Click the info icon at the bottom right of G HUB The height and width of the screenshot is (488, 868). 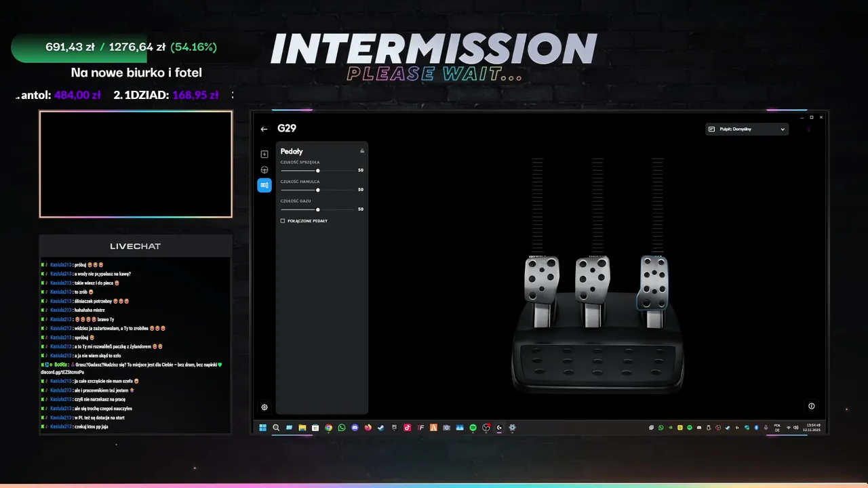point(812,406)
